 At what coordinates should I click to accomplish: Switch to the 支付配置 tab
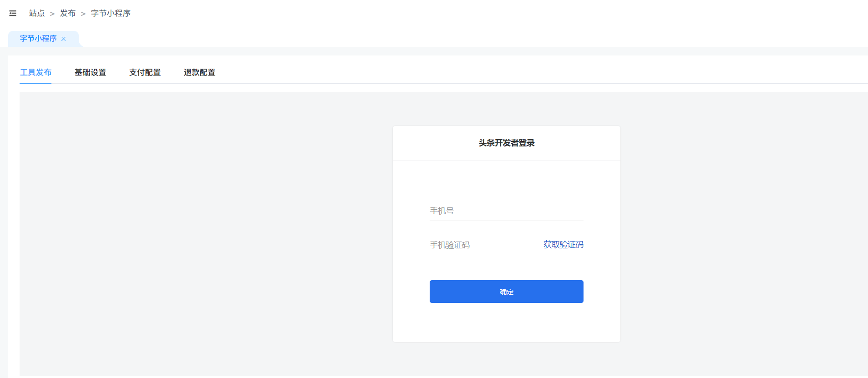pos(145,72)
